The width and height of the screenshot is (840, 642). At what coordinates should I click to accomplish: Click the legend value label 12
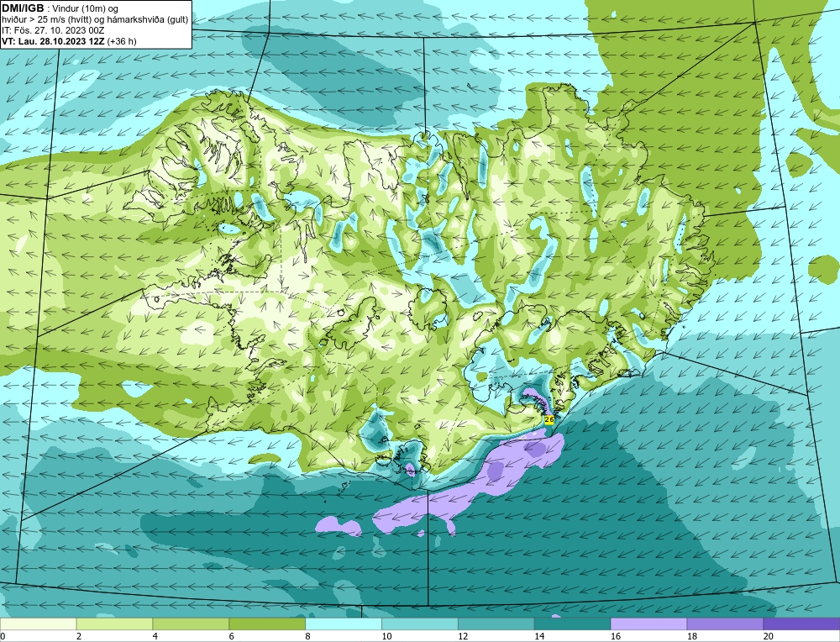pyautogui.click(x=462, y=636)
